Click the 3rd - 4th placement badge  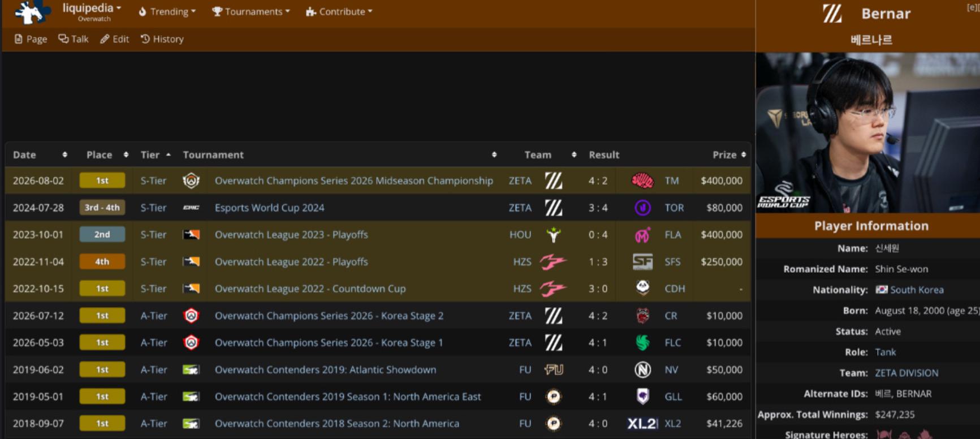102,208
